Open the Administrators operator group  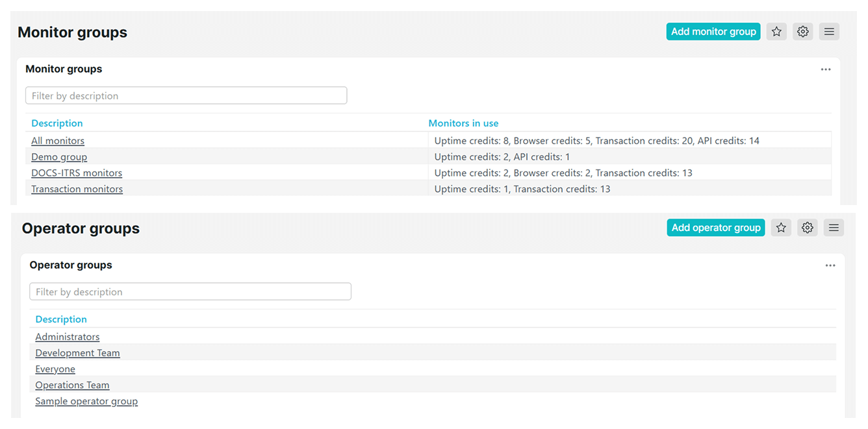point(67,336)
